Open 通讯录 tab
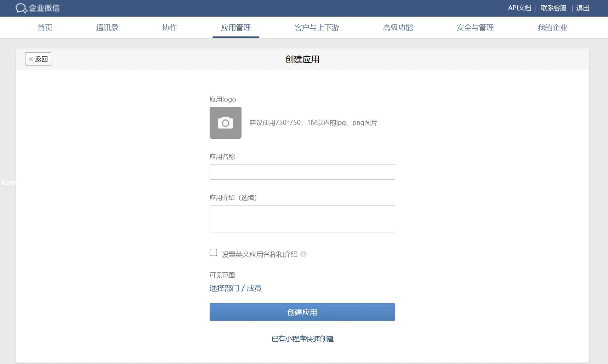This screenshot has height=364, width=608. pyautogui.click(x=107, y=28)
